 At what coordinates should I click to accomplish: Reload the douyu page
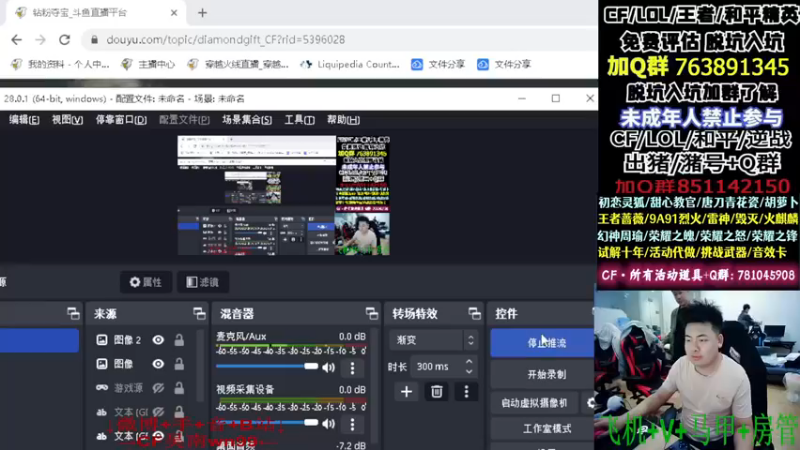coord(64,40)
